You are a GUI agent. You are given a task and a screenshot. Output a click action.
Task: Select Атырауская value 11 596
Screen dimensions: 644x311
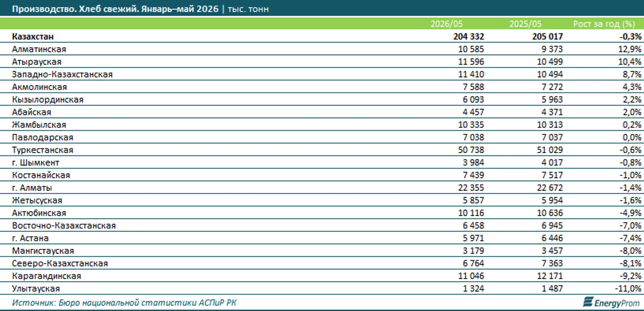(x=471, y=62)
